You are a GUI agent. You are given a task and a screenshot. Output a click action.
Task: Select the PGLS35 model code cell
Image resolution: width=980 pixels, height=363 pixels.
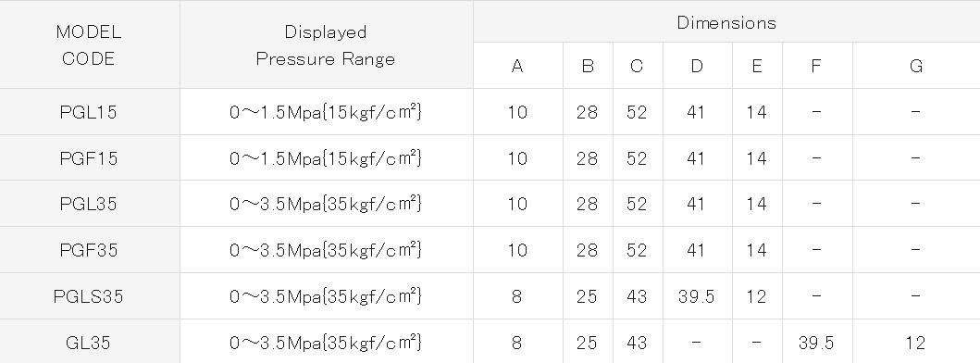tap(89, 296)
